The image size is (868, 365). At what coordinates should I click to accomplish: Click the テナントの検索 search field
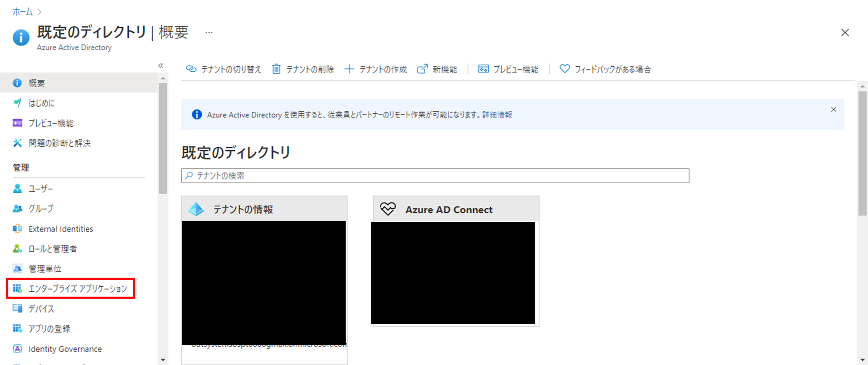pos(435,175)
